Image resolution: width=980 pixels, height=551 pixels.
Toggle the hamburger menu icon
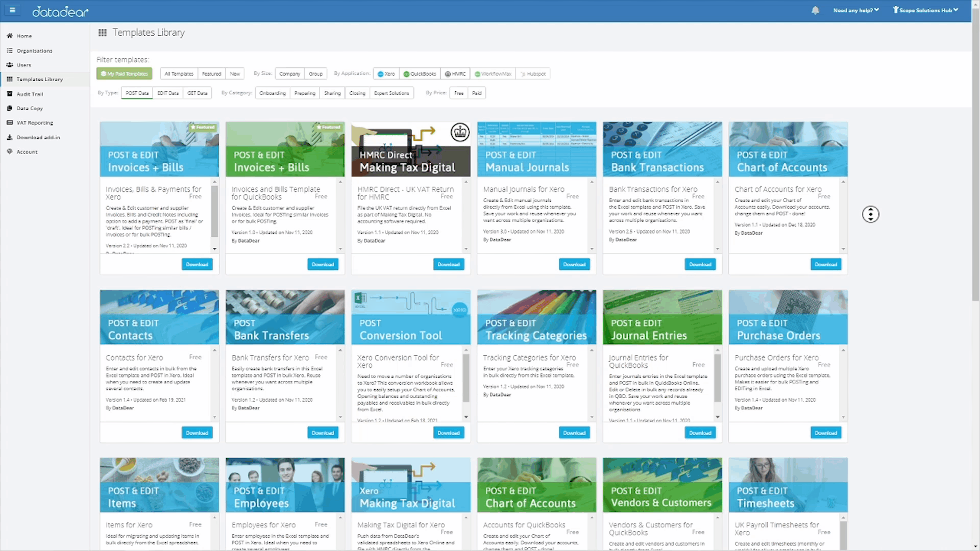click(x=12, y=10)
